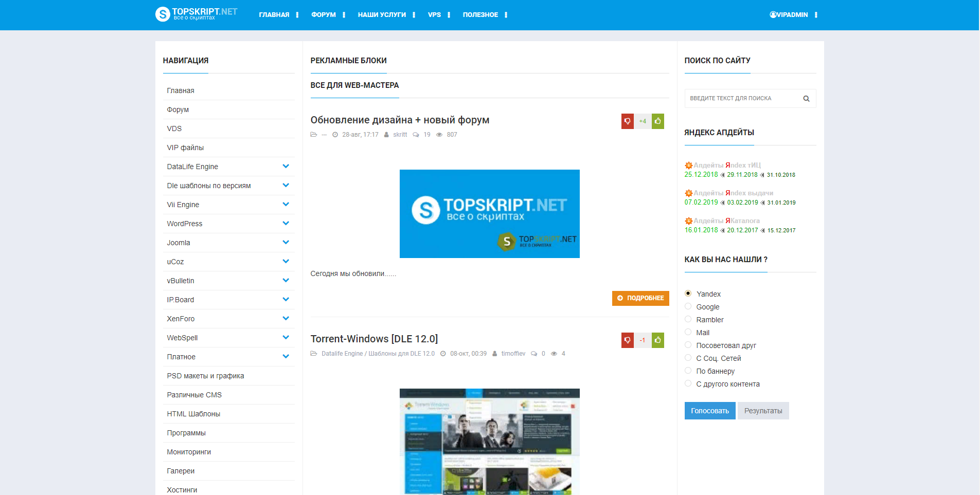This screenshot has height=495, width=980.
Task: Open the Torrent-Windows [DLE 12.0] post
Action: [x=374, y=339]
